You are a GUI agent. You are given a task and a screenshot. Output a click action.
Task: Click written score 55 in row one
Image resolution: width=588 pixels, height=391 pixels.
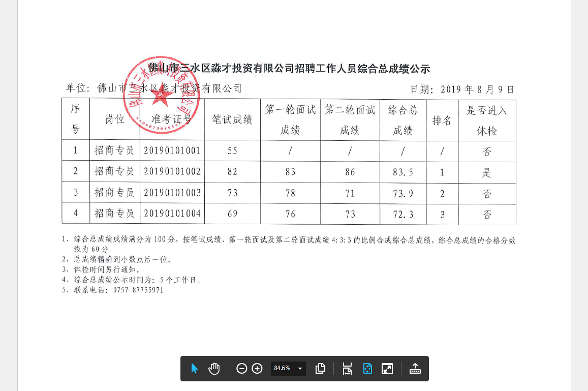[232, 151]
